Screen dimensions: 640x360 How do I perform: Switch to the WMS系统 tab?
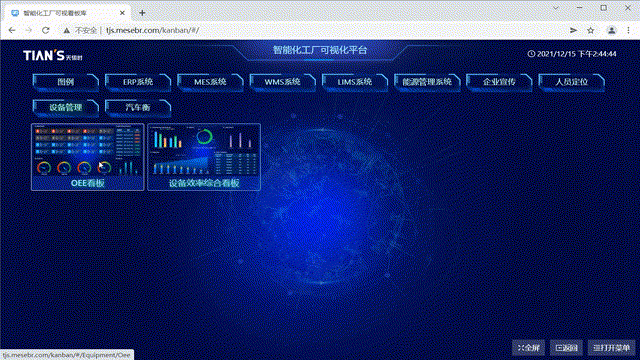click(x=282, y=82)
